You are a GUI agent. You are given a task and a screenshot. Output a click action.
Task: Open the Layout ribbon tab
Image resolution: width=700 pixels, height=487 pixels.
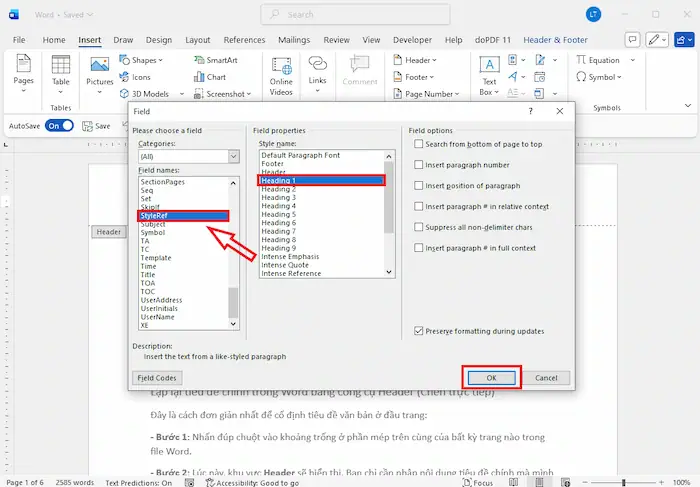click(x=198, y=40)
